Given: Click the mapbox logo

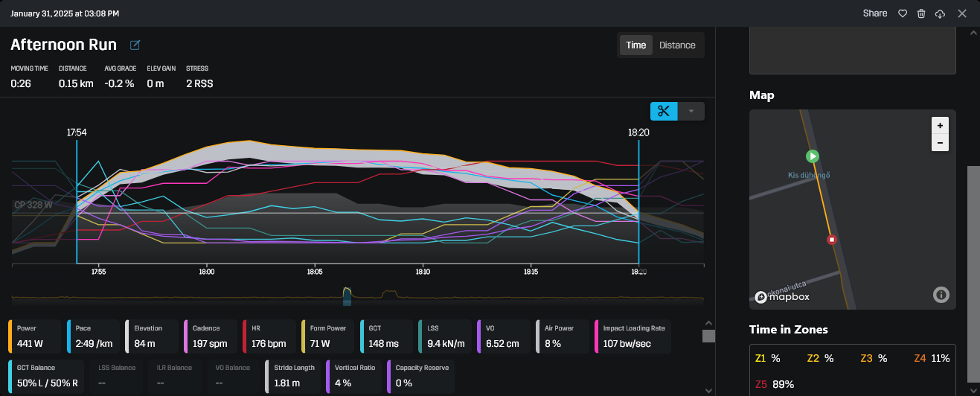Looking at the screenshot, I should [782, 297].
